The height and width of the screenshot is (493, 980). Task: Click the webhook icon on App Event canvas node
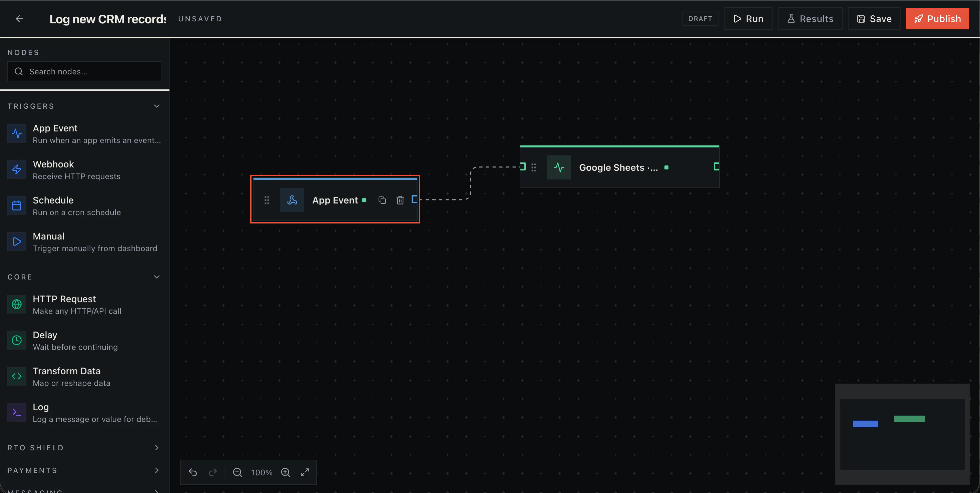tap(292, 200)
